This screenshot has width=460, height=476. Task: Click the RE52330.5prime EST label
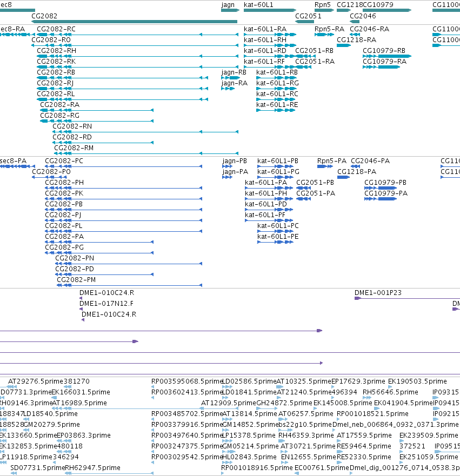[x=364, y=457]
